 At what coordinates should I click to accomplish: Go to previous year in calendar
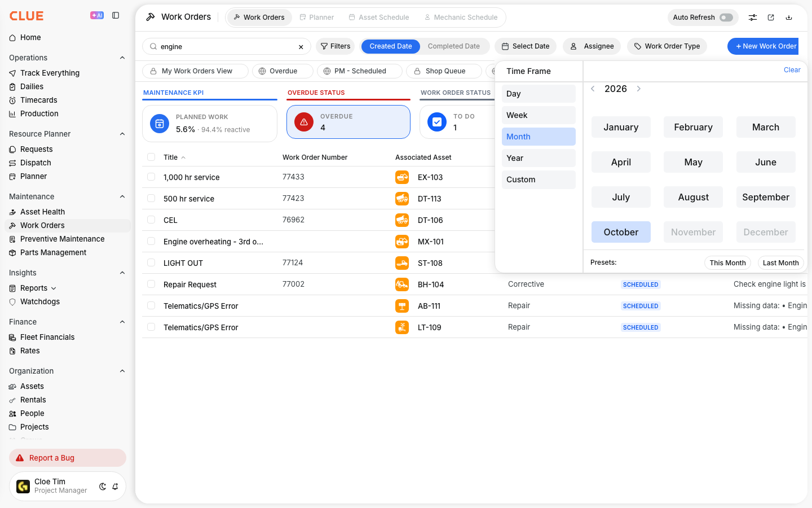tap(593, 89)
